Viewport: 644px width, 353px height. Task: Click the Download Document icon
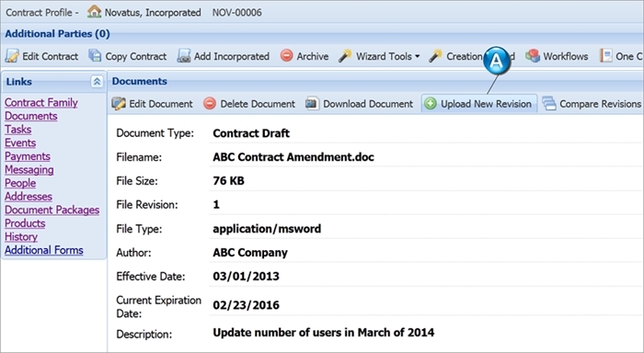pyautogui.click(x=312, y=104)
